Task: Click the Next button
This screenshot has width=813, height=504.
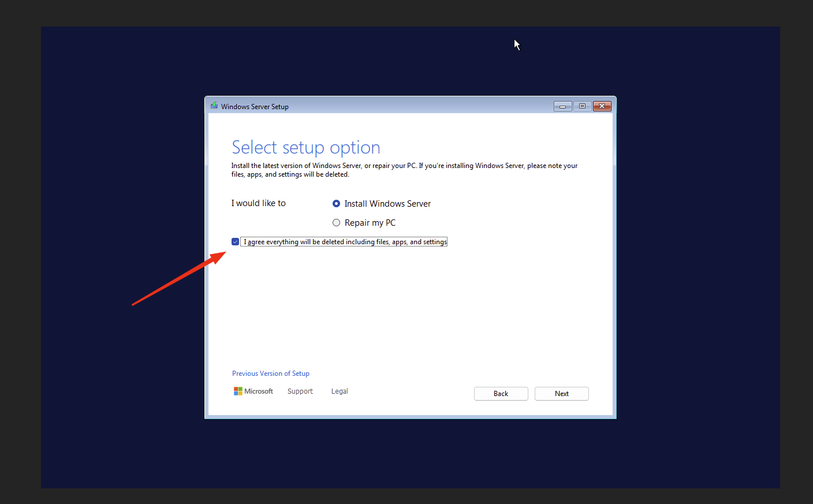Action: [x=561, y=393]
